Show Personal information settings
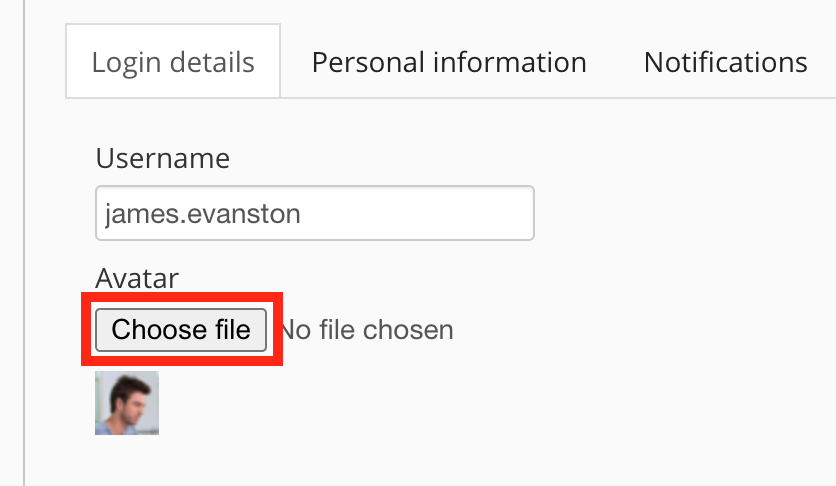This screenshot has width=836, height=486. tap(449, 62)
